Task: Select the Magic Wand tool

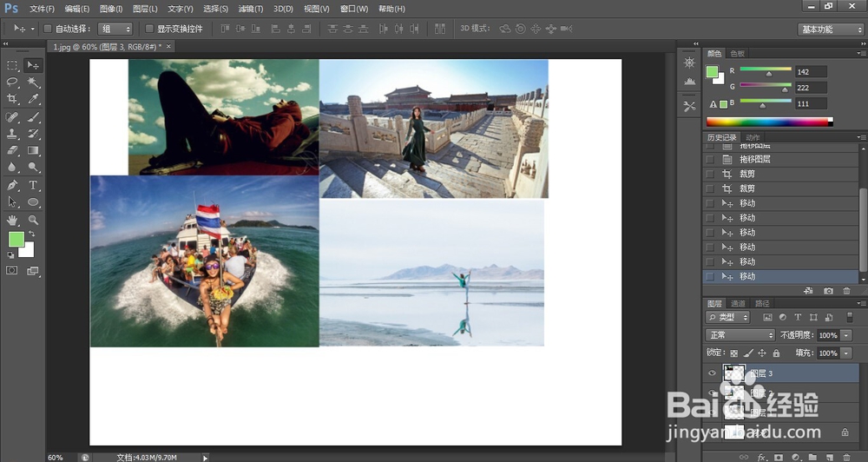Action: pos(33,82)
